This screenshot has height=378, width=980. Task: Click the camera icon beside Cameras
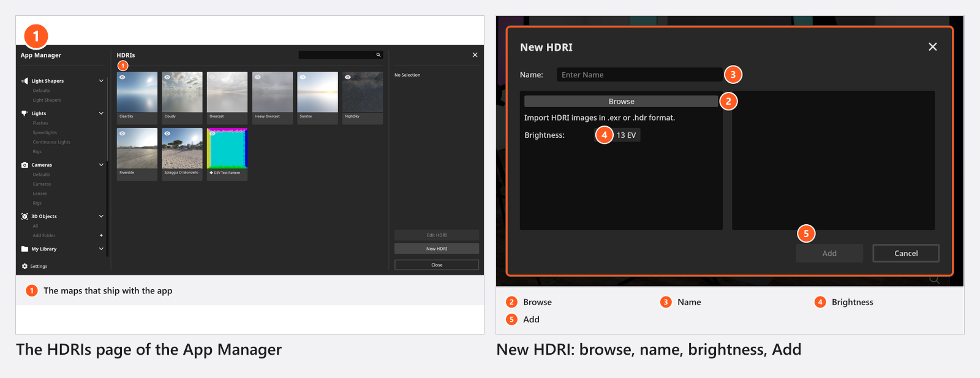[24, 165]
